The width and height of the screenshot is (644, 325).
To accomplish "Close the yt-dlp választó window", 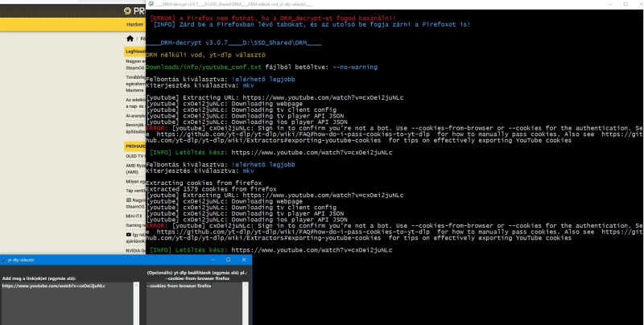I will click(244, 260).
